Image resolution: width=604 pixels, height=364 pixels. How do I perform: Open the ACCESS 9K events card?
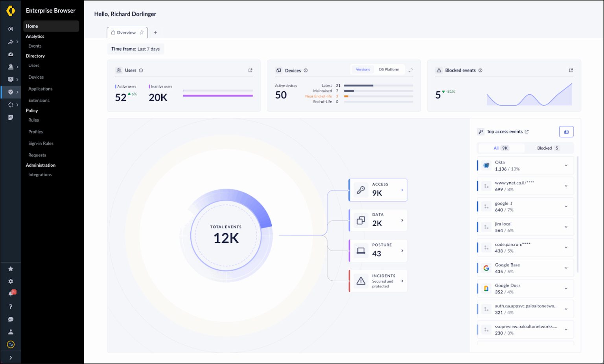click(x=377, y=190)
